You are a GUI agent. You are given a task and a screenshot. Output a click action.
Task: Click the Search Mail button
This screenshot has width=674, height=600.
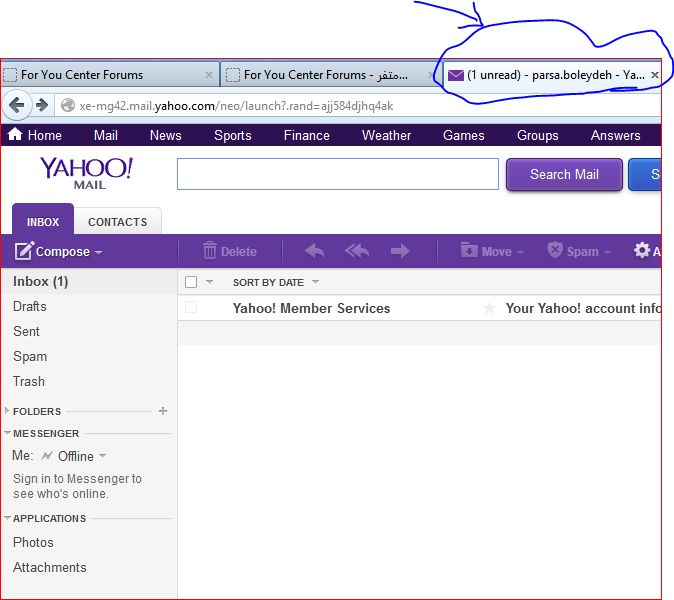pos(564,174)
